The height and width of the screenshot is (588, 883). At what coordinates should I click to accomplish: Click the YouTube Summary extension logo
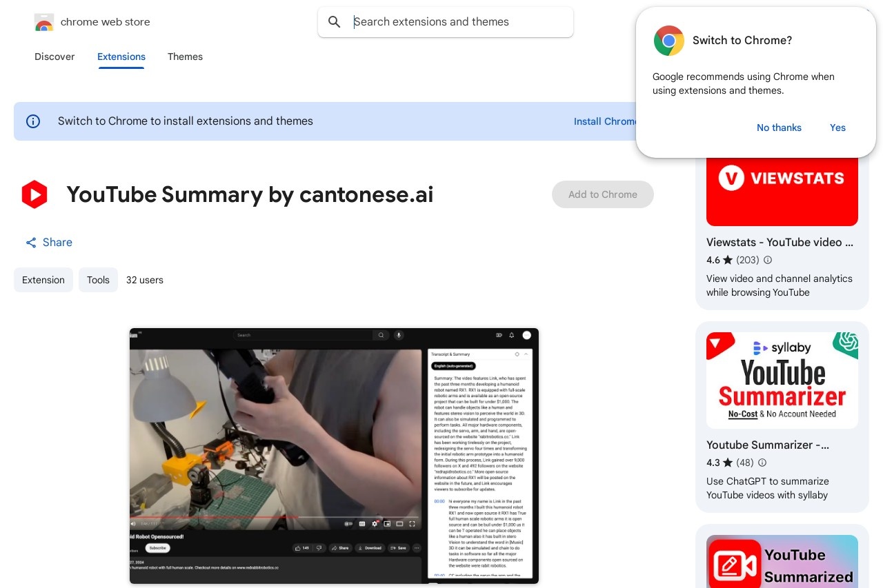(34, 194)
